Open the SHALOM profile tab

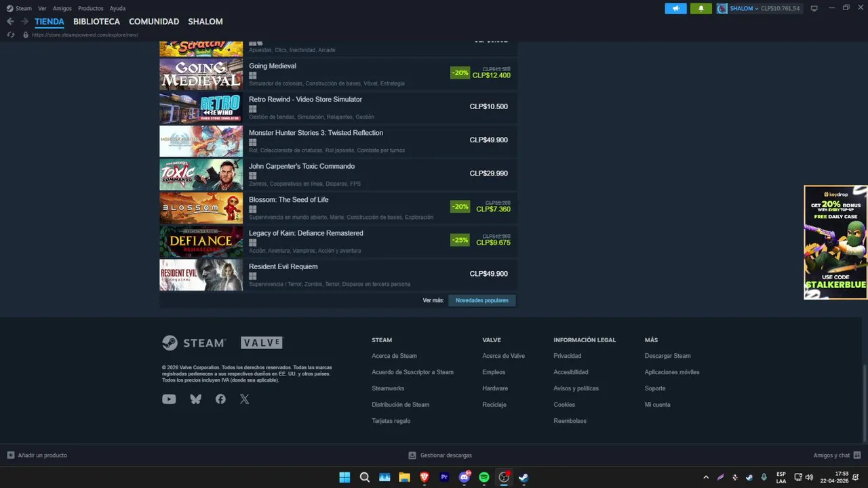pyautogui.click(x=205, y=22)
